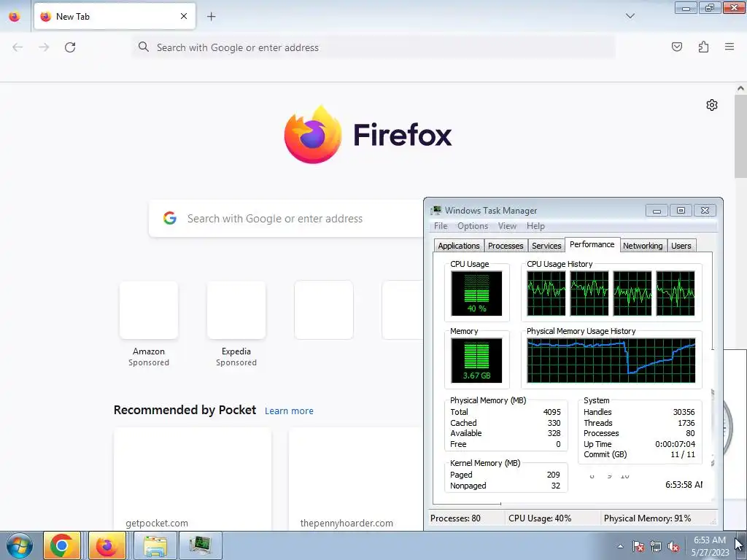
Task: Click the Physical Memory Total value 4095
Action: coord(551,412)
